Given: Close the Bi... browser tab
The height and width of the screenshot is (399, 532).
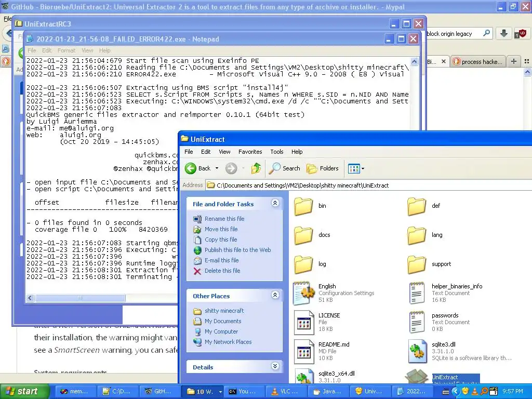Looking at the screenshot, I should [x=444, y=61].
